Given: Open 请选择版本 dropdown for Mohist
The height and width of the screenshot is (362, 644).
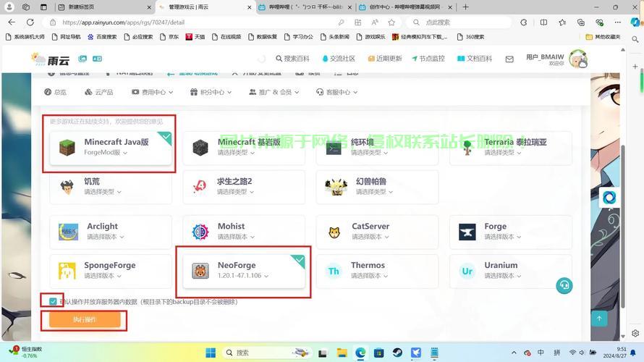Looking at the screenshot, I should point(236,237).
